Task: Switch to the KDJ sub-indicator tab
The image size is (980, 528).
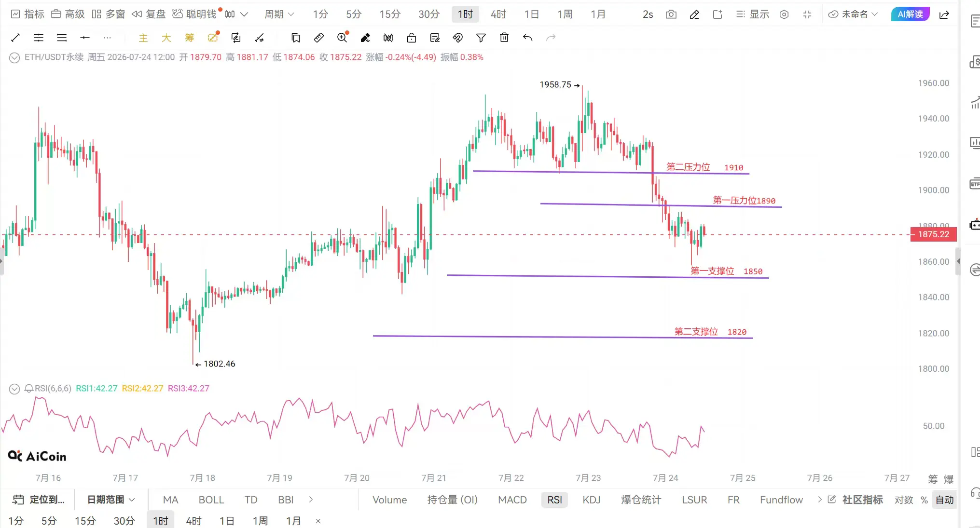Action: (x=592, y=500)
